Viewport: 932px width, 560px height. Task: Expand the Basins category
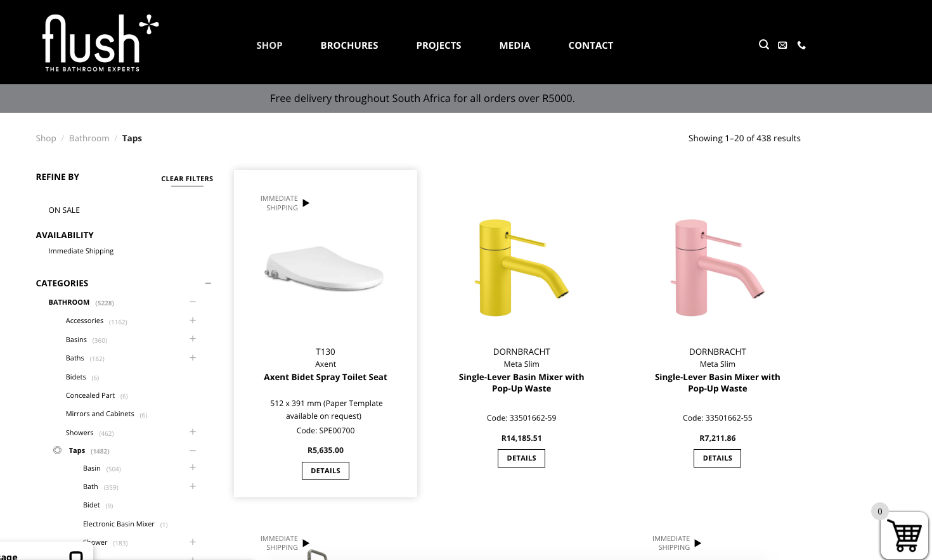(193, 339)
